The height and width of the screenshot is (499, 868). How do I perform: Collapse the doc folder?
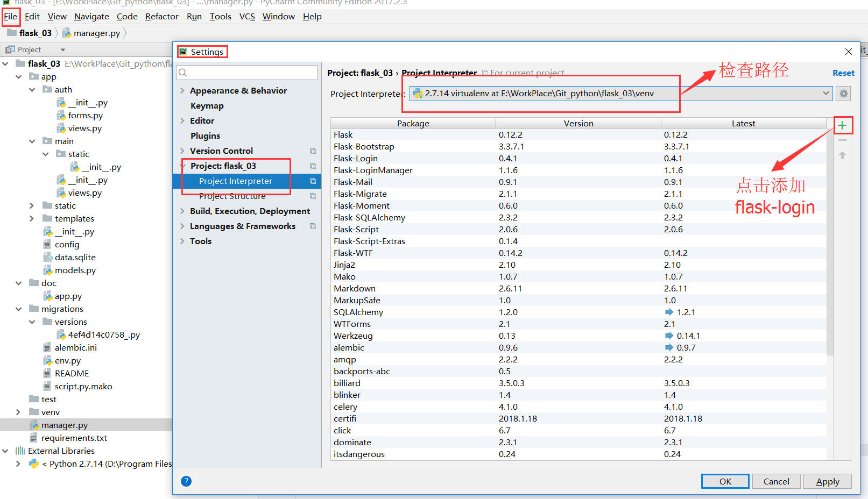pos(18,283)
